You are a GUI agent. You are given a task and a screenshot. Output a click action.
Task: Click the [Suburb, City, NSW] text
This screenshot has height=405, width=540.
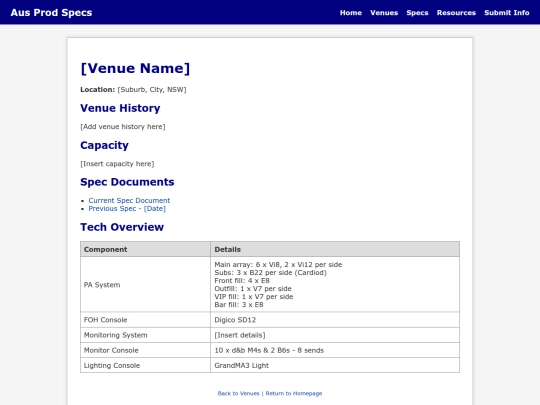152,90
